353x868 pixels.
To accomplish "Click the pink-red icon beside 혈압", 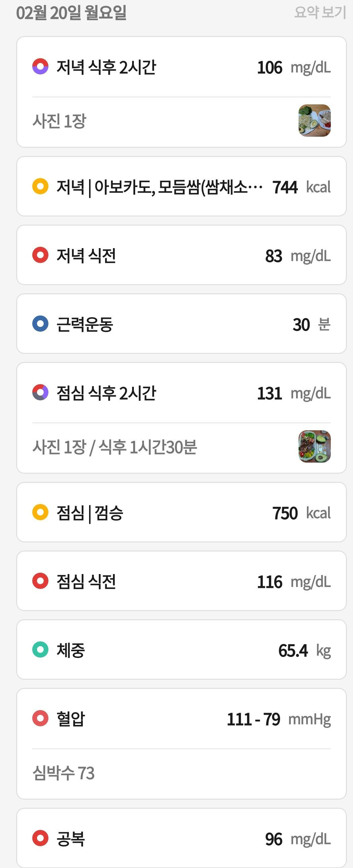I will coord(40,719).
